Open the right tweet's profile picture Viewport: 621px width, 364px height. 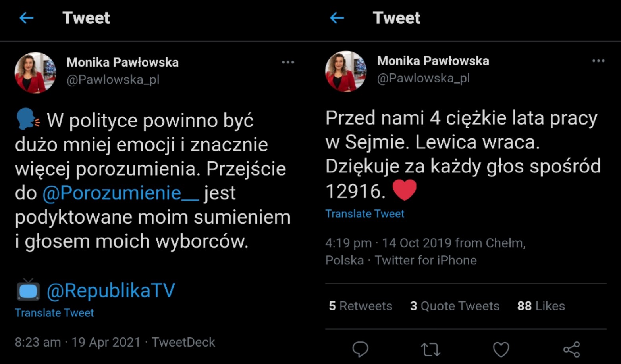point(346,71)
